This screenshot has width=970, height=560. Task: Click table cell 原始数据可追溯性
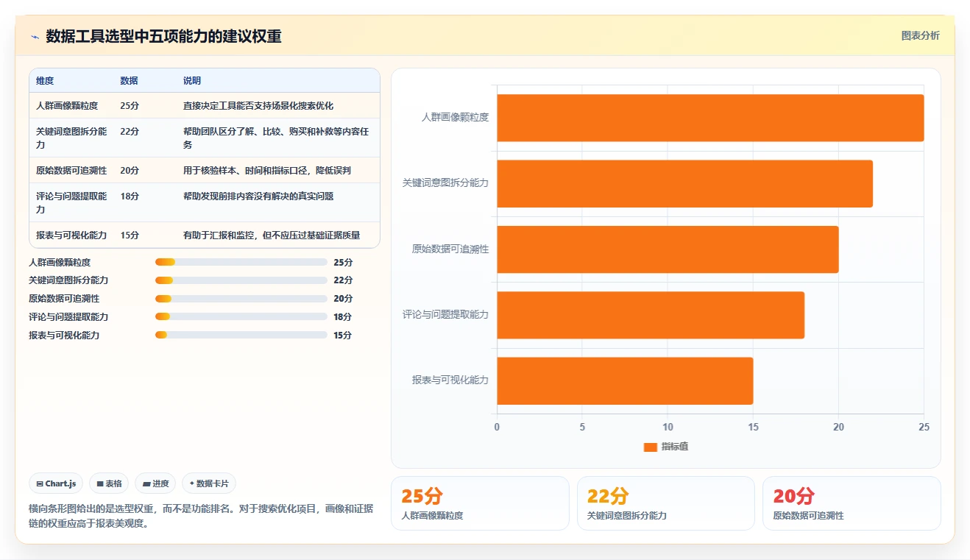coord(71,171)
